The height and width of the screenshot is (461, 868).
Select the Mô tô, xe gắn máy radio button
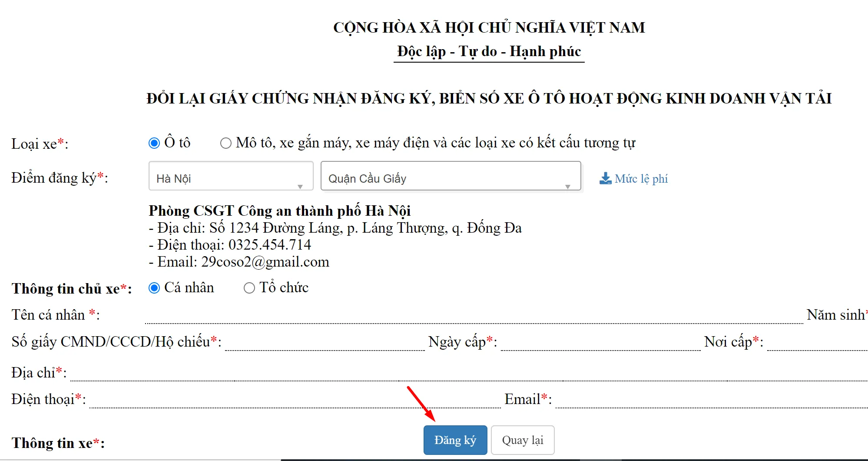point(225,142)
